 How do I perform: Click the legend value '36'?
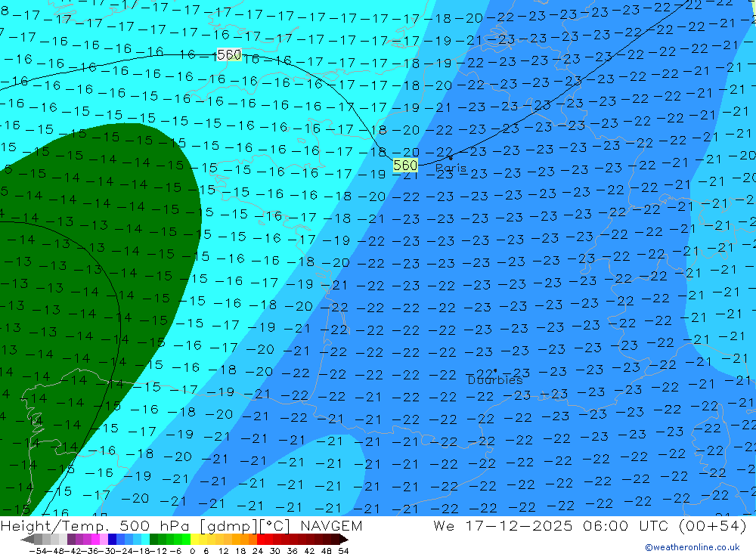[292, 551]
